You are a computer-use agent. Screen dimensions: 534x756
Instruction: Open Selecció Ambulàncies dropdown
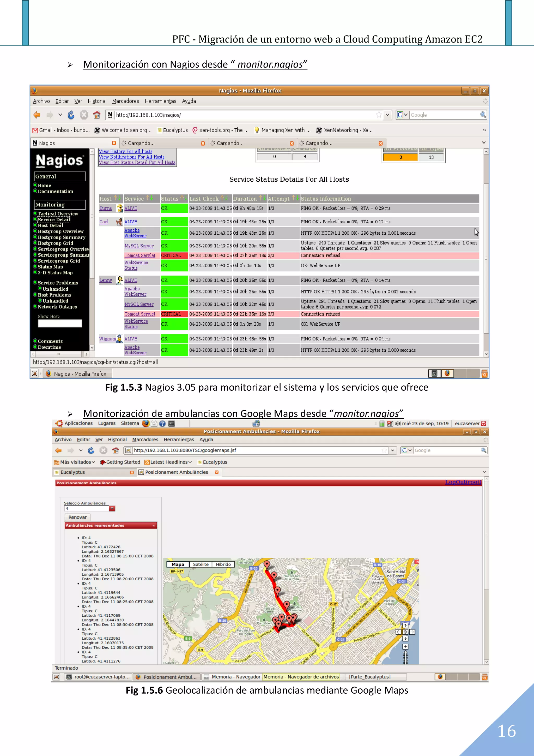point(112,508)
